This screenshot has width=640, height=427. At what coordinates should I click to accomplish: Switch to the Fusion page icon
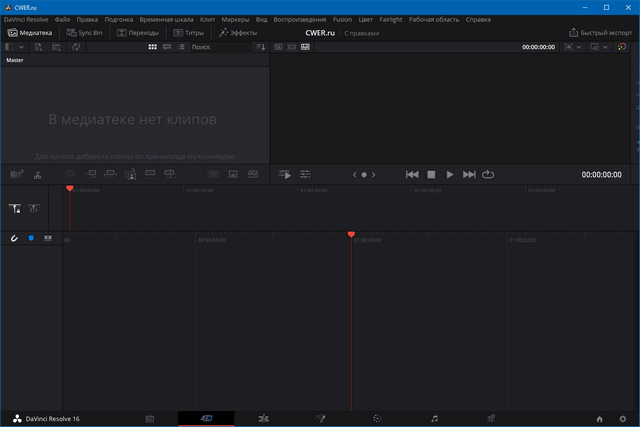click(320, 418)
